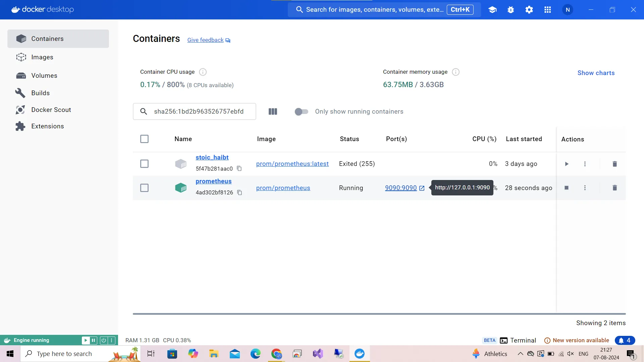Open the Builds section
The height and width of the screenshot is (362, 644).
click(x=40, y=93)
